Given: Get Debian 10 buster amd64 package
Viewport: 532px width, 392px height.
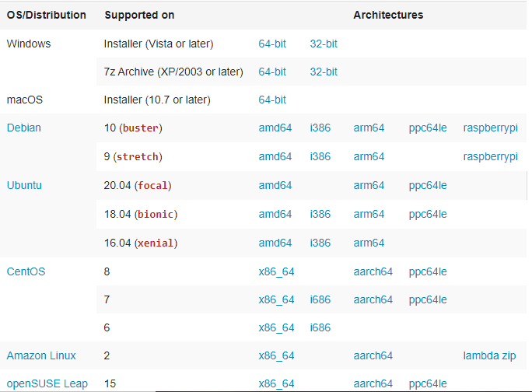Looking at the screenshot, I should 275,128.
